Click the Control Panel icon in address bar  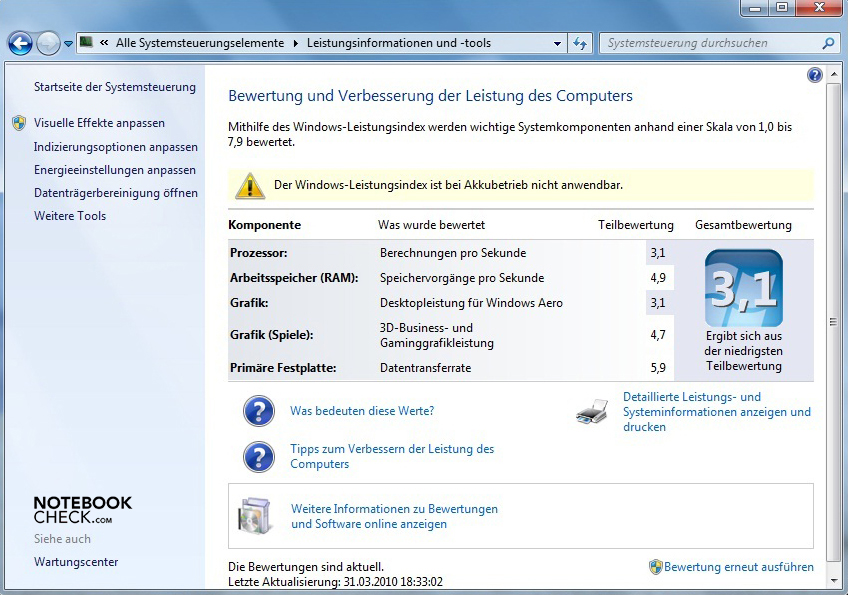tap(86, 42)
